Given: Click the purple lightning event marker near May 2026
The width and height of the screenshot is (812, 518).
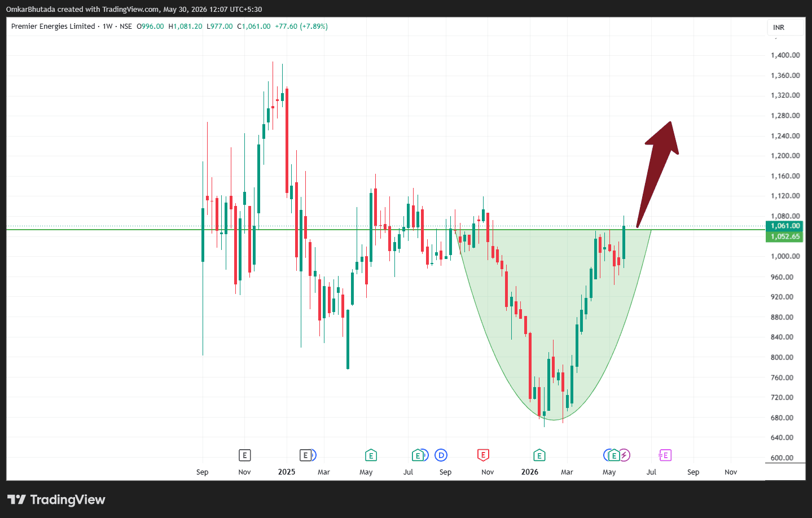Looking at the screenshot, I should coord(624,455).
